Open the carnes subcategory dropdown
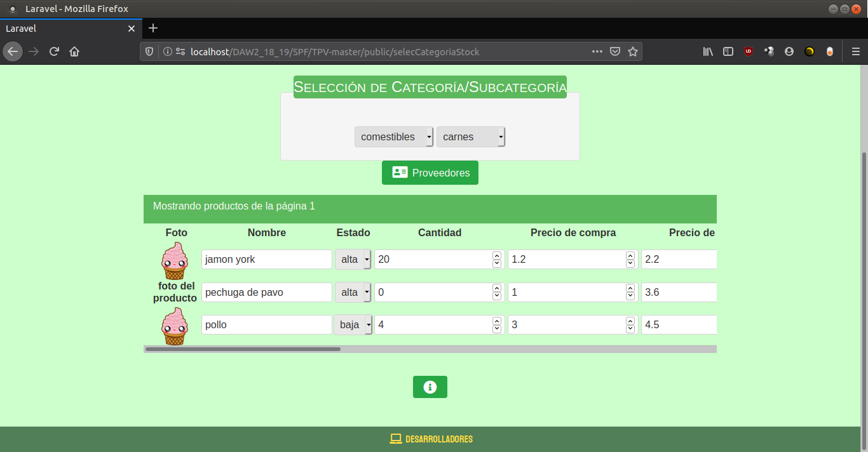Viewport: 868px width, 452px height. click(470, 136)
